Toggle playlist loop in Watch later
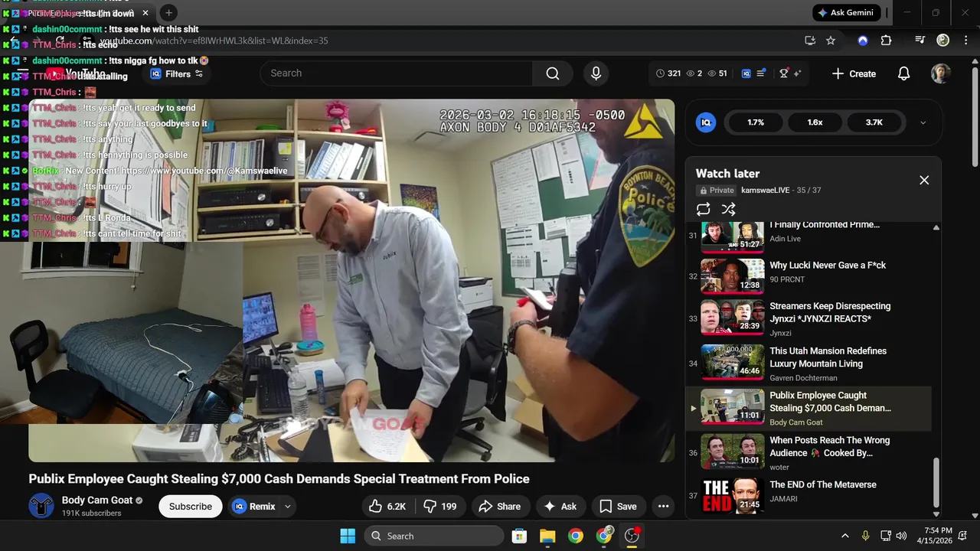The height and width of the screenshot is (551, 980). tap(704, 209)
